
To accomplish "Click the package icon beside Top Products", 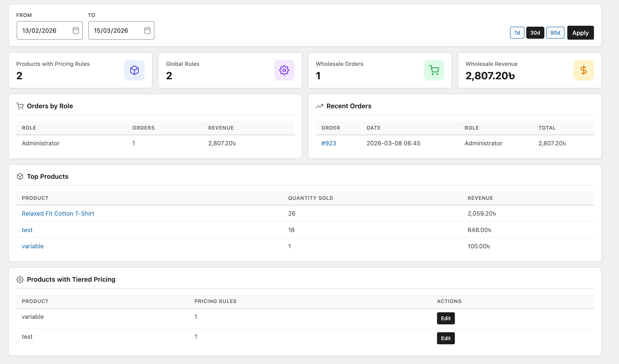I will [20, 176].
